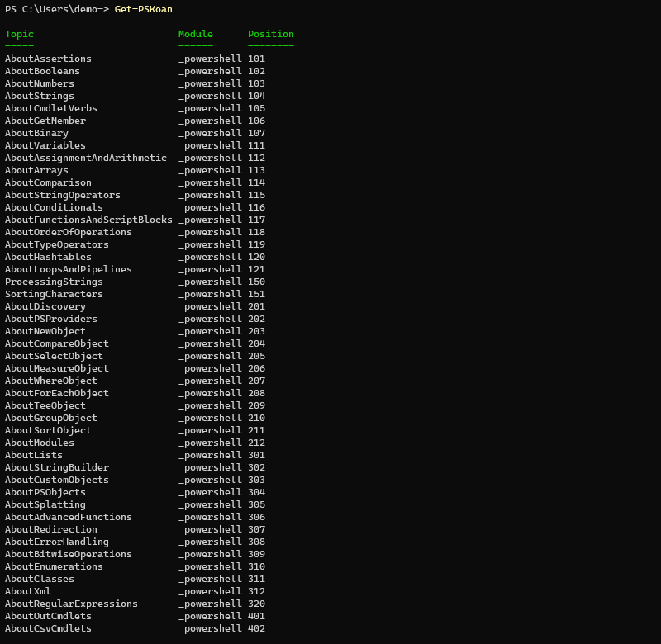The image size is (661, 644).
Task: Select the AboutGetMember topic
Action: tap(45, 121)
